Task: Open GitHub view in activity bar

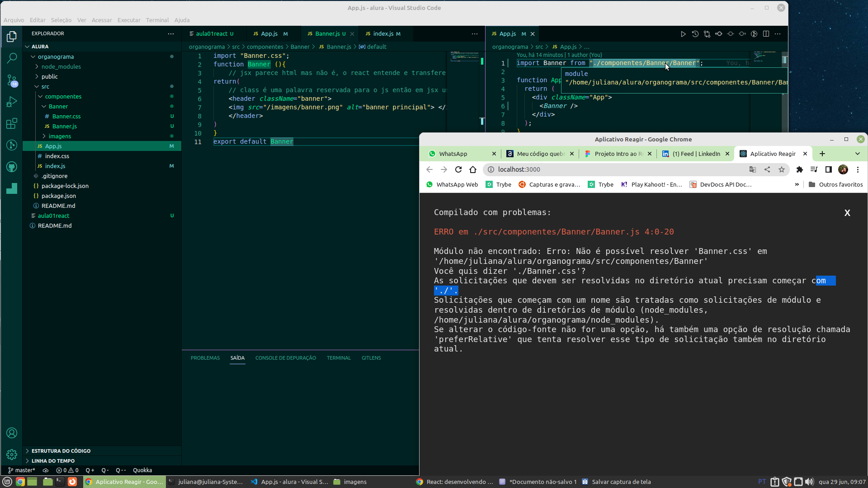Action: 12,167
